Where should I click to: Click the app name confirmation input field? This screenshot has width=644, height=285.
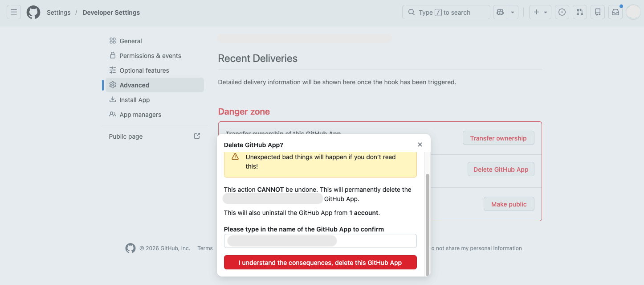tap(320, 241)
